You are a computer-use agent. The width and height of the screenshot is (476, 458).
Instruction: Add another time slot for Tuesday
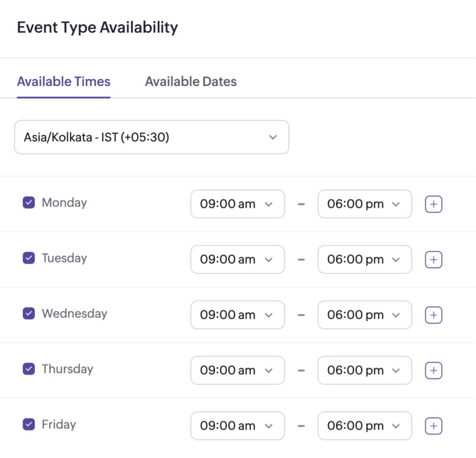[433, 259]
